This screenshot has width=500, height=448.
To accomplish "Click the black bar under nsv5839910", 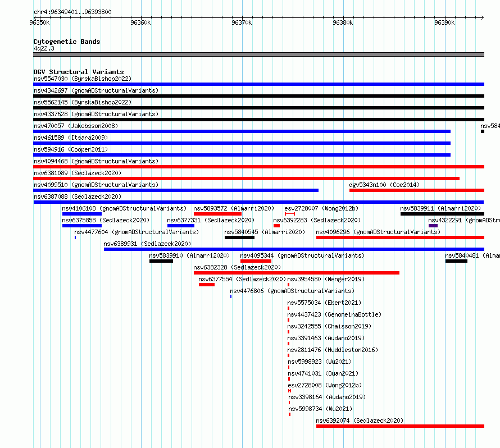I will (x=161, y=261).
